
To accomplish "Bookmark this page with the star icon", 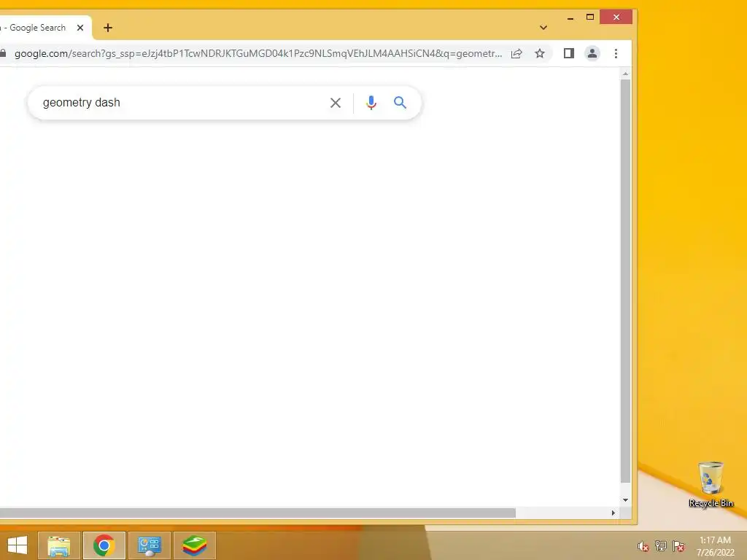I will (540, 53).
